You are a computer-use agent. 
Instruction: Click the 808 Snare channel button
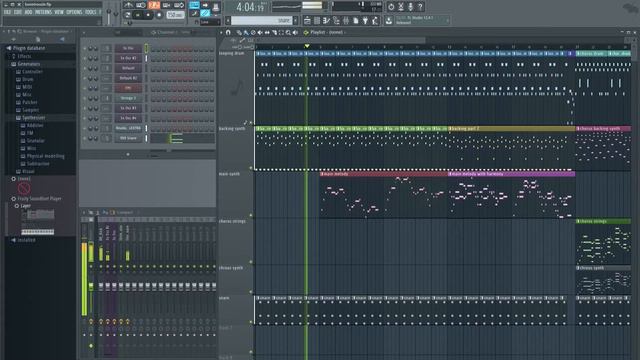point(128,138)
